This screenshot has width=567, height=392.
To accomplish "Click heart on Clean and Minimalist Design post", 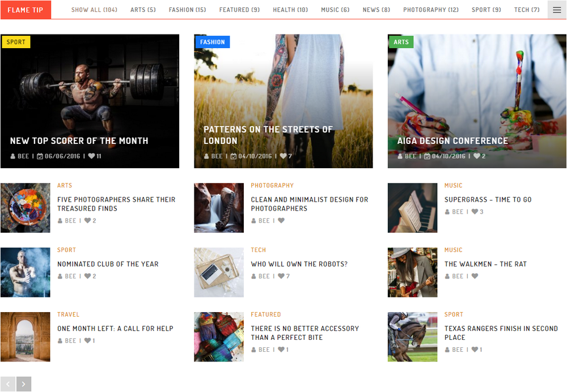I will click(x=281, y=221).
